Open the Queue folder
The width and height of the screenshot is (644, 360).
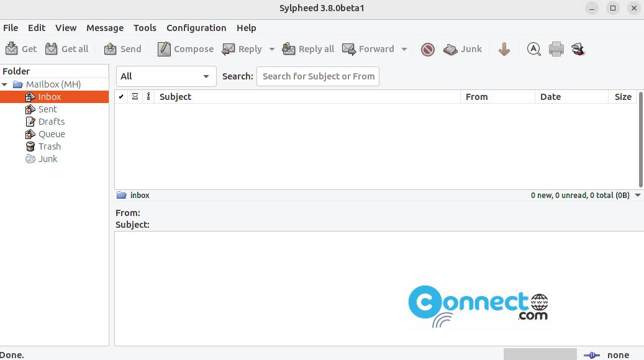52,134
